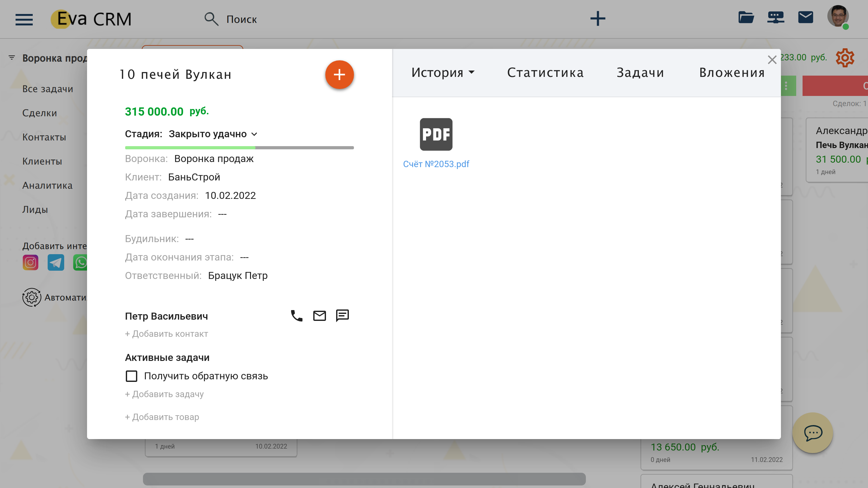Click the orange settings gear icon
Image resolution: width=868 pixels, height=488 pixels.
pos(845,58)
